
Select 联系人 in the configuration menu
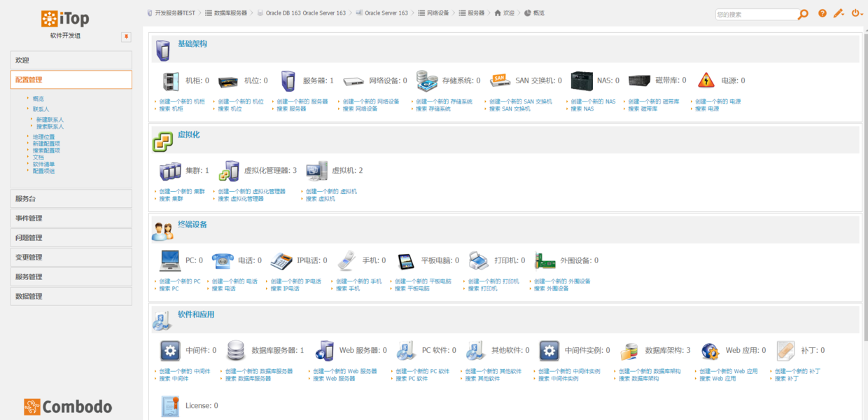(41, 109)
